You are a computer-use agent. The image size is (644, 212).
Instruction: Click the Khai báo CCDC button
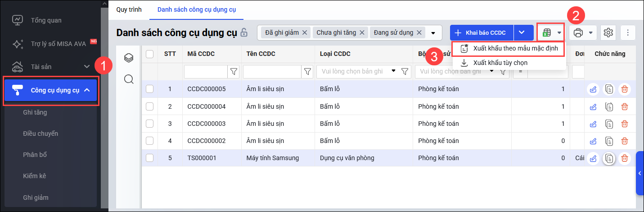click(x=482, y=32)
